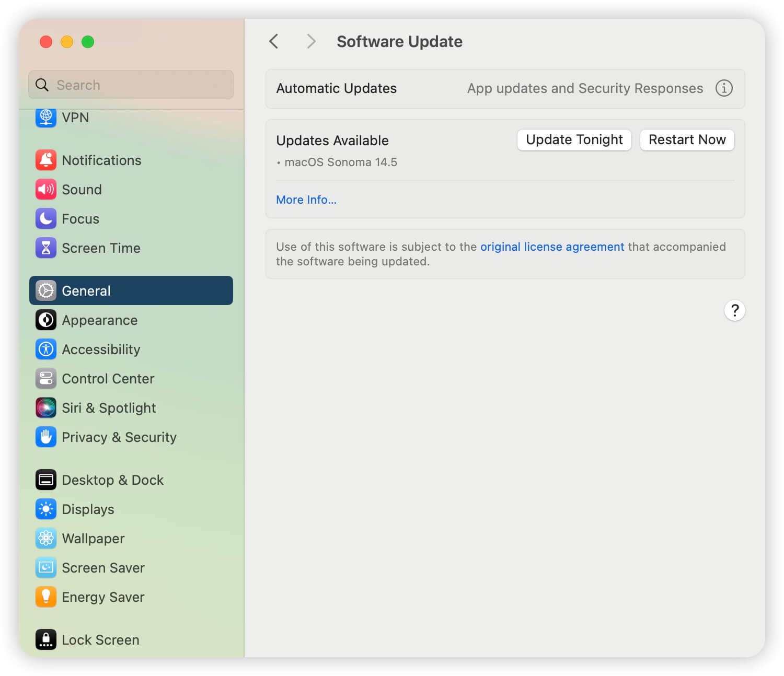This screenshot has width=784, height=676.
Task: Click the Wallpaper flower icon
Action: (46, 539)
